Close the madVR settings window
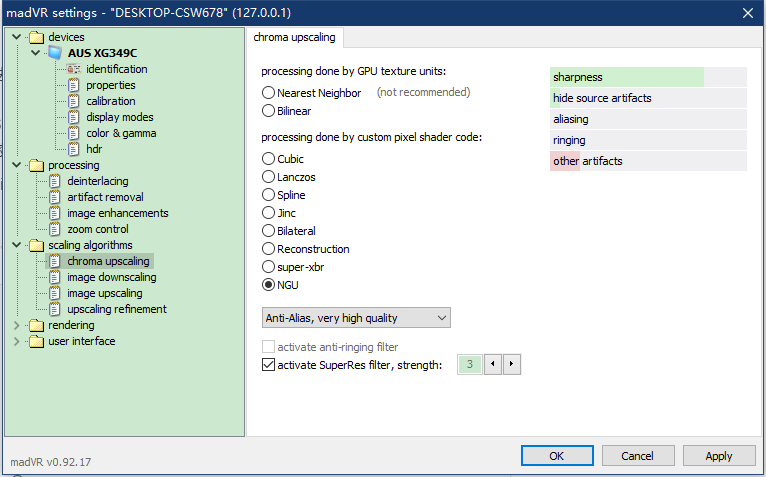The width and height of the screenshot is (766, 477). point(747,13)
